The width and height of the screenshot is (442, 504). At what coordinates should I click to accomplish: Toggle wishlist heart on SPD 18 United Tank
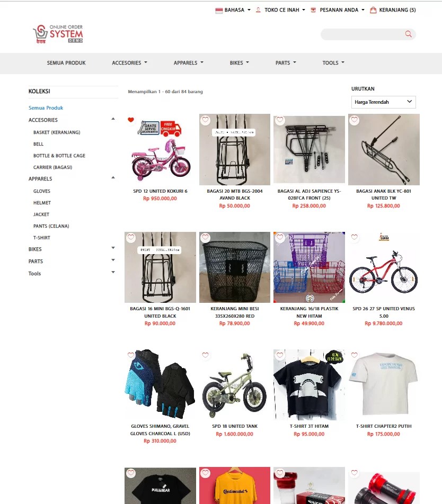(x=205, y=355)
